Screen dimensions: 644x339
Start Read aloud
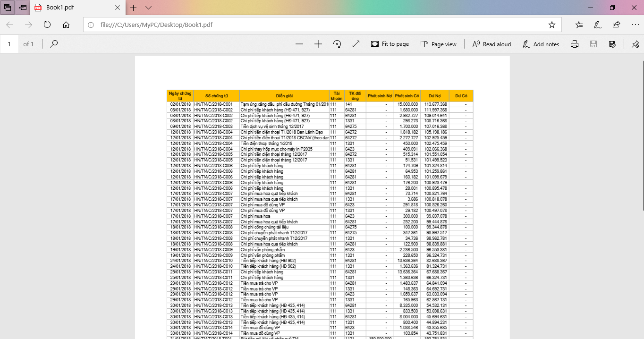491,44
